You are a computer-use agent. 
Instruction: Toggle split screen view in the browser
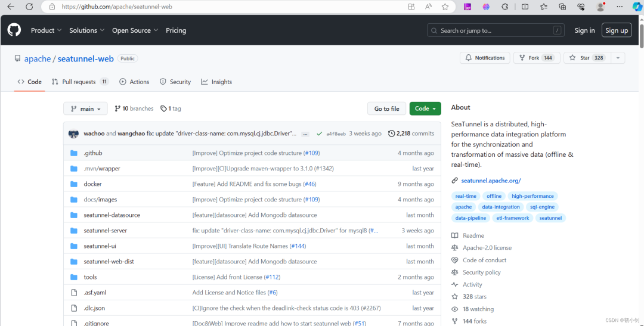tap(525, 7)
